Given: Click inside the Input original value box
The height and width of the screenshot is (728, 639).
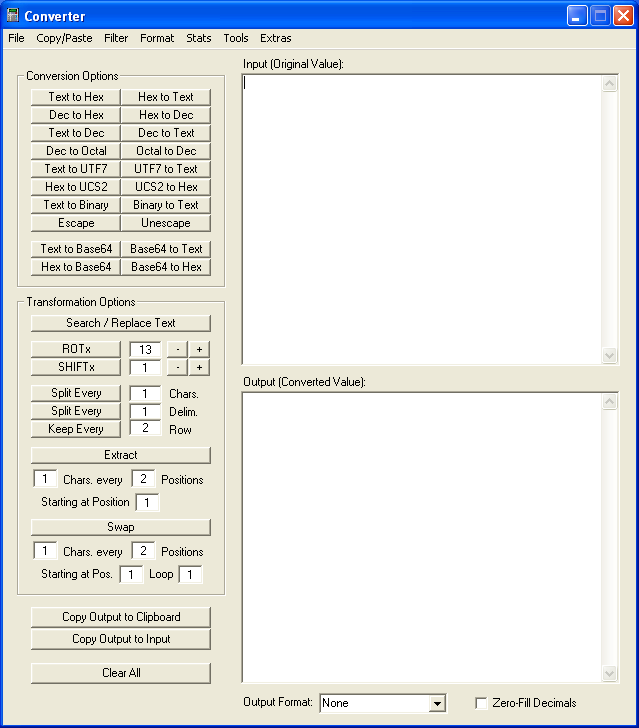Looking at the screenshot, I should click(422, 219).
